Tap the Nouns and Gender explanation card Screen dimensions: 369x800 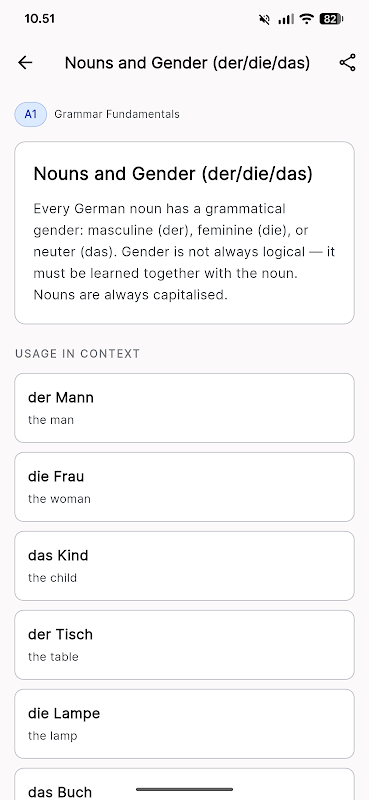click(x=184, y=233)
